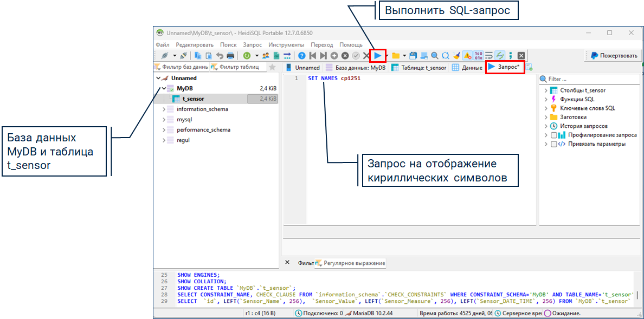Click the undo arrow icon in the toolbar
Viewport: 644px width, 319px height.
click(220, 55)
